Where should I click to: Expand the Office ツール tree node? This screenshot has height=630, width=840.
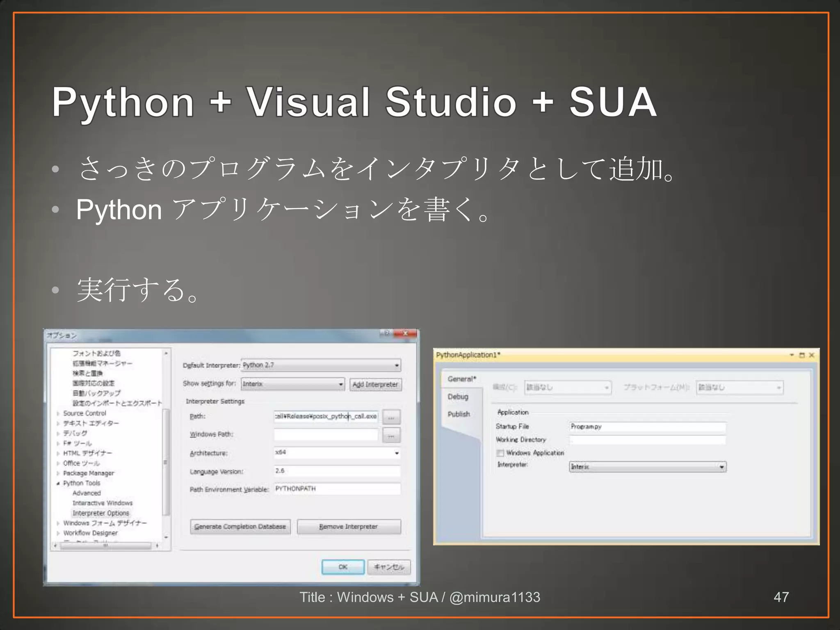click(58, 463)
